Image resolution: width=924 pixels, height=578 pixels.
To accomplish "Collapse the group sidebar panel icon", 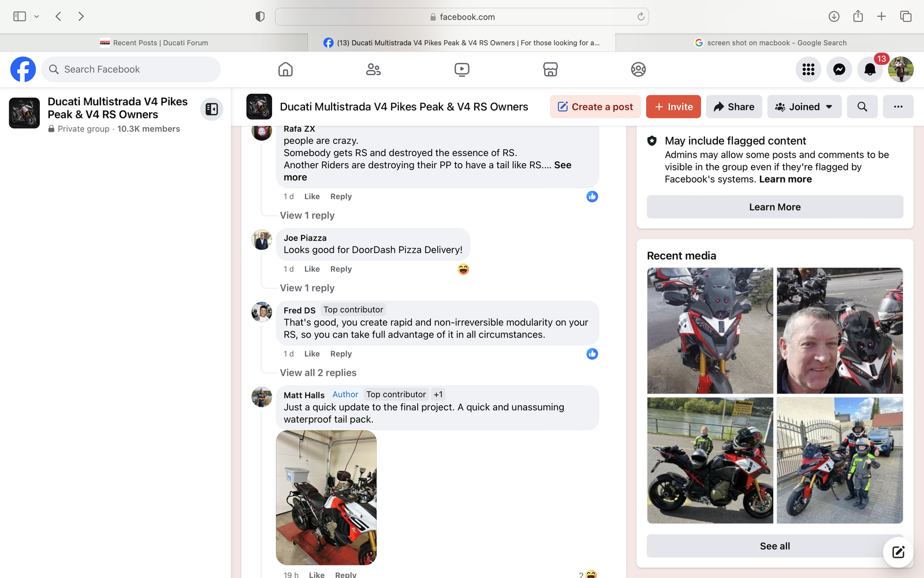I will [212, 109].
